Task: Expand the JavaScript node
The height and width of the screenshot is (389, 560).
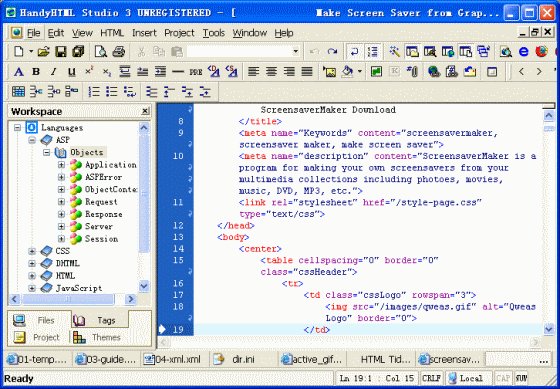Action: coord(32,288)
